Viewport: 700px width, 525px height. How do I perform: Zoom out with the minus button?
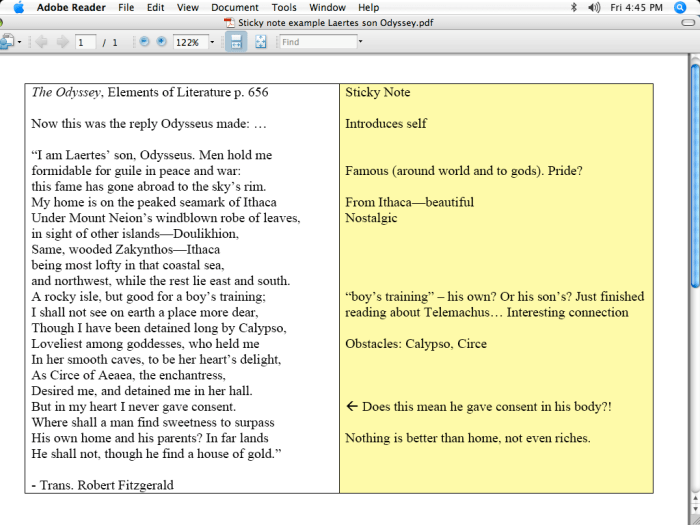144,43
